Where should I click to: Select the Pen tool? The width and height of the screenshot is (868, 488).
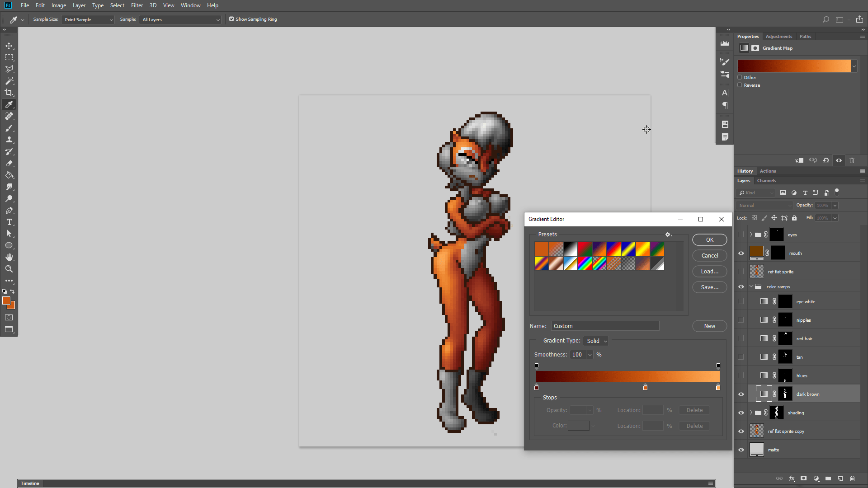pyautogui.click(x=9, y=210)
